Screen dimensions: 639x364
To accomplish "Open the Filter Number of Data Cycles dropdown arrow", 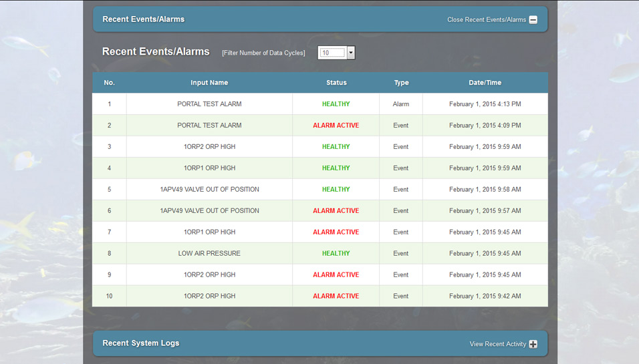I will 351,53.
